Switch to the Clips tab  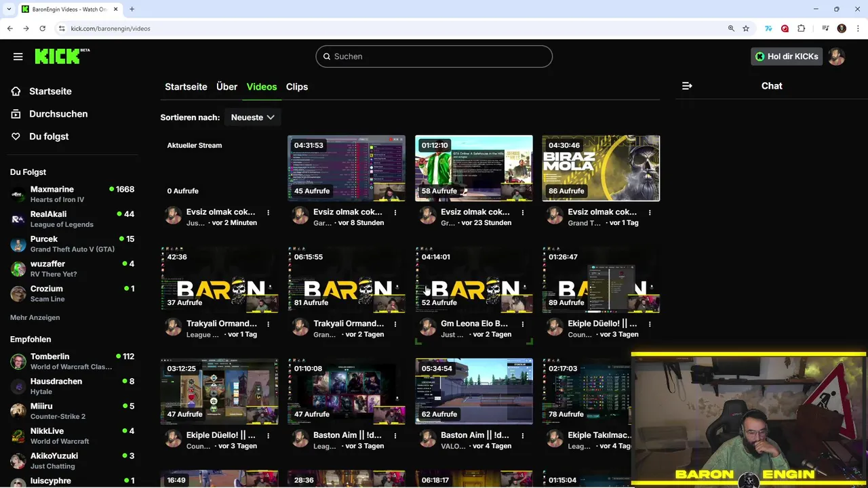[297, 87]
